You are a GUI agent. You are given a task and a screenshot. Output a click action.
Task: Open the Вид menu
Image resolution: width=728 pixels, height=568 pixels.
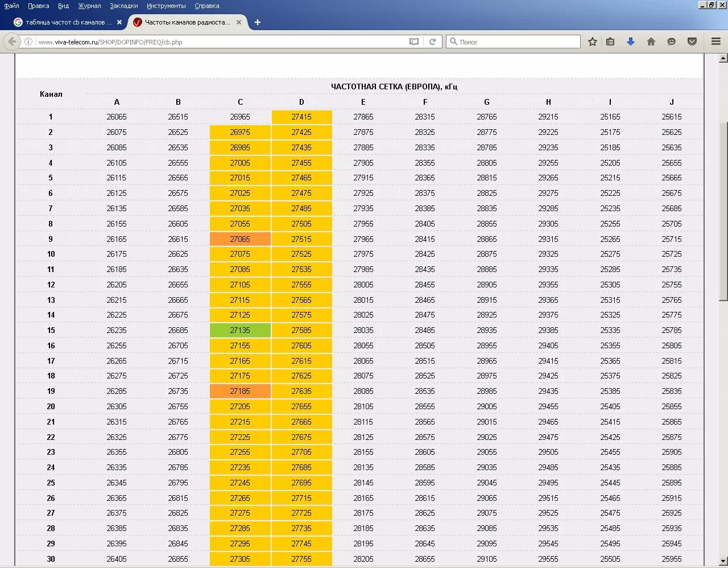pos(63,6)
